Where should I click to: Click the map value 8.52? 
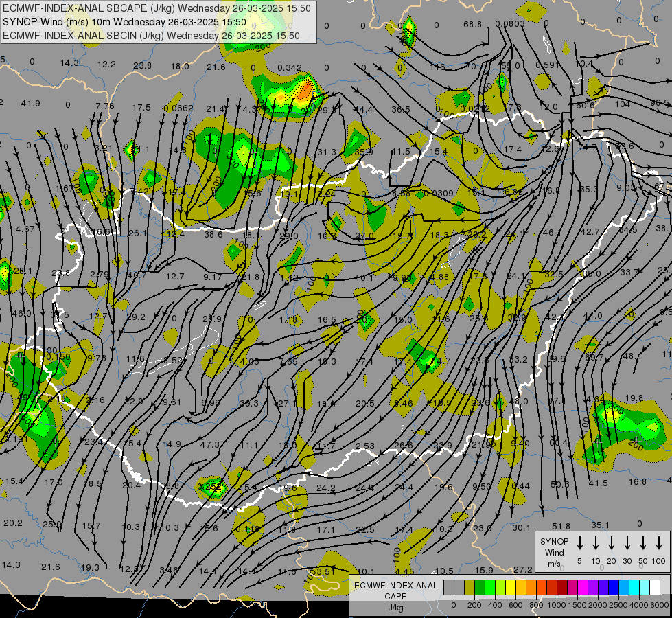pos(173,360)
